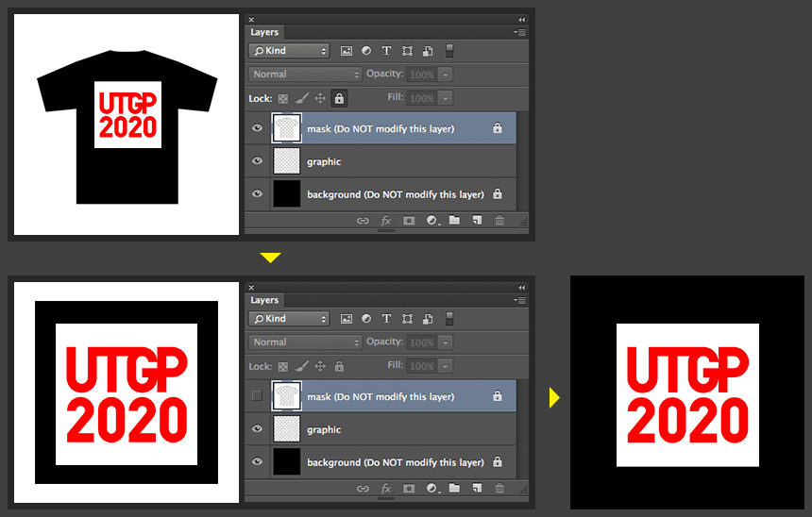Toggle the lock all padlock in the bottom panel
The width and height of the screenshot is (812, 517).
pyautogui.click(x=339, y=366)
